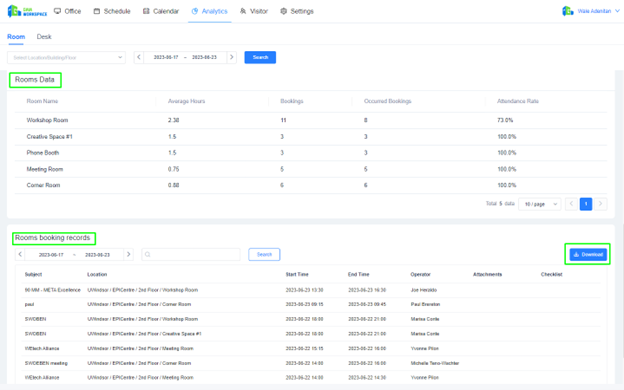Open the Schedule menu item

[112, 11]
